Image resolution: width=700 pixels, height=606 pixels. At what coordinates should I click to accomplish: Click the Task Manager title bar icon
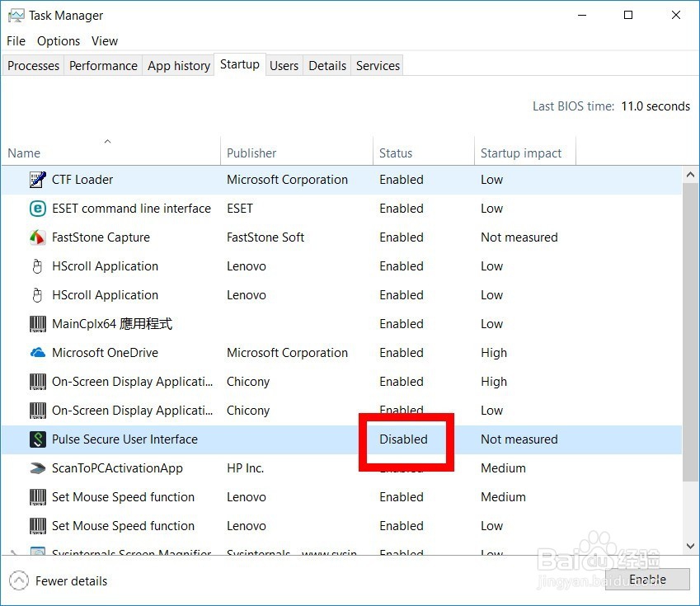(x=16, y=16)
